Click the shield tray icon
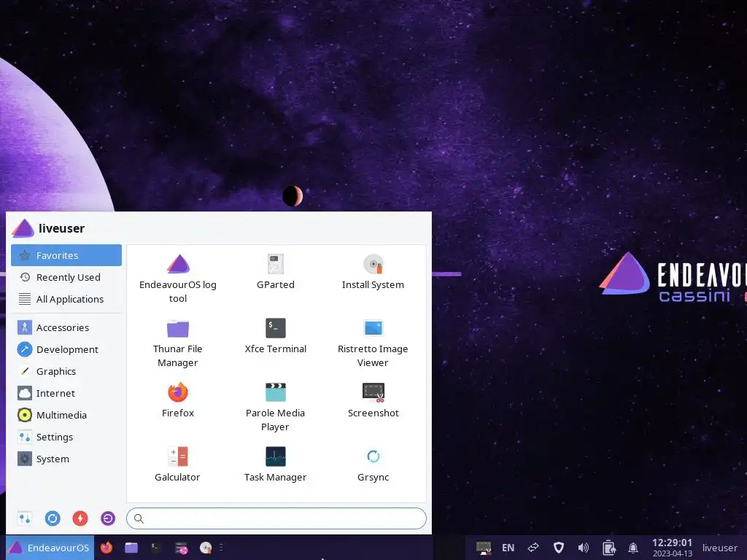747x560 pixels. point(558,548)
